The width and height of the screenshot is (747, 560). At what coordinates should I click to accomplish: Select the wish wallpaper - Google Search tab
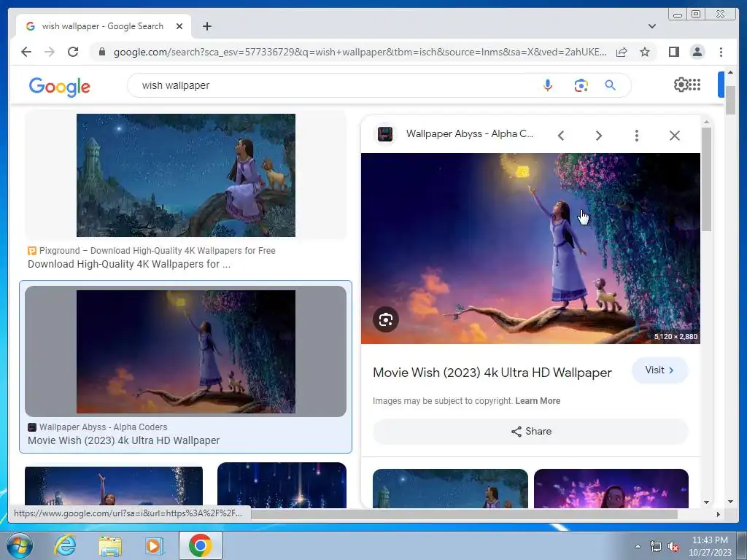(104, 26)
